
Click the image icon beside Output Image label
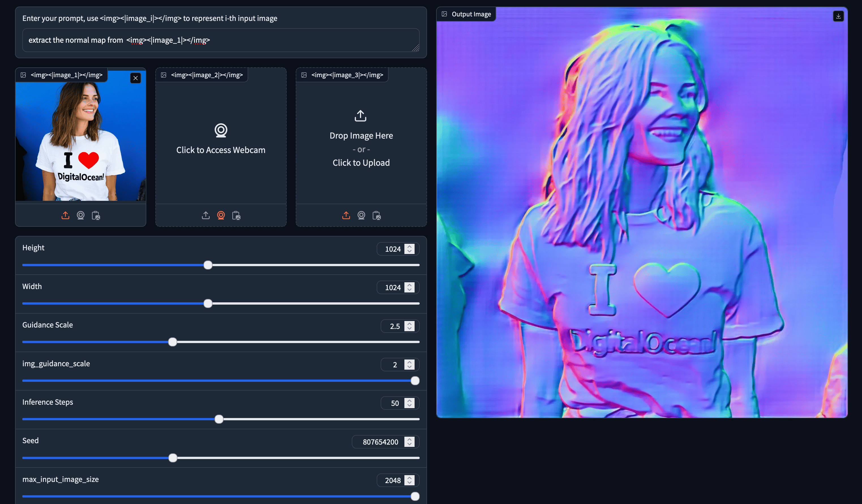click(x=444, y=14)
